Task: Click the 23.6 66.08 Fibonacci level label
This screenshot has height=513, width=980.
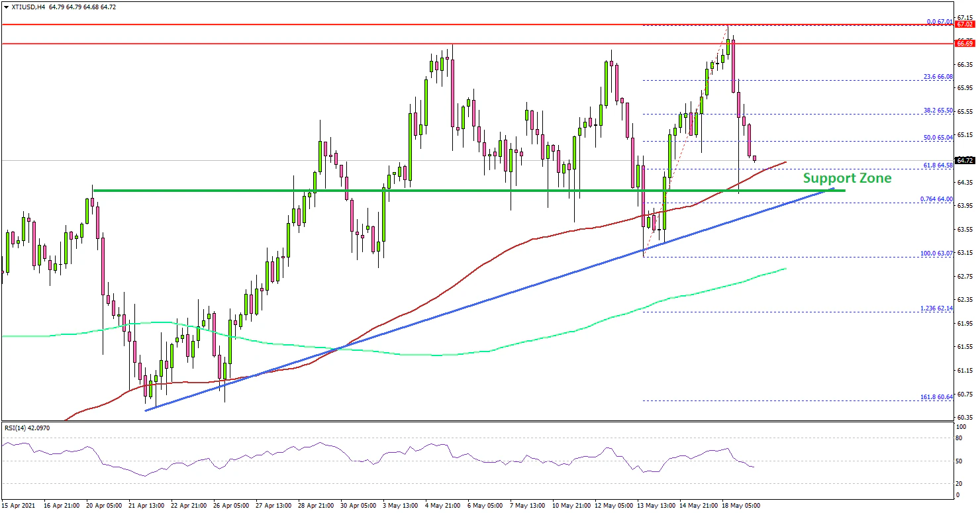Action: click(938, 77)
